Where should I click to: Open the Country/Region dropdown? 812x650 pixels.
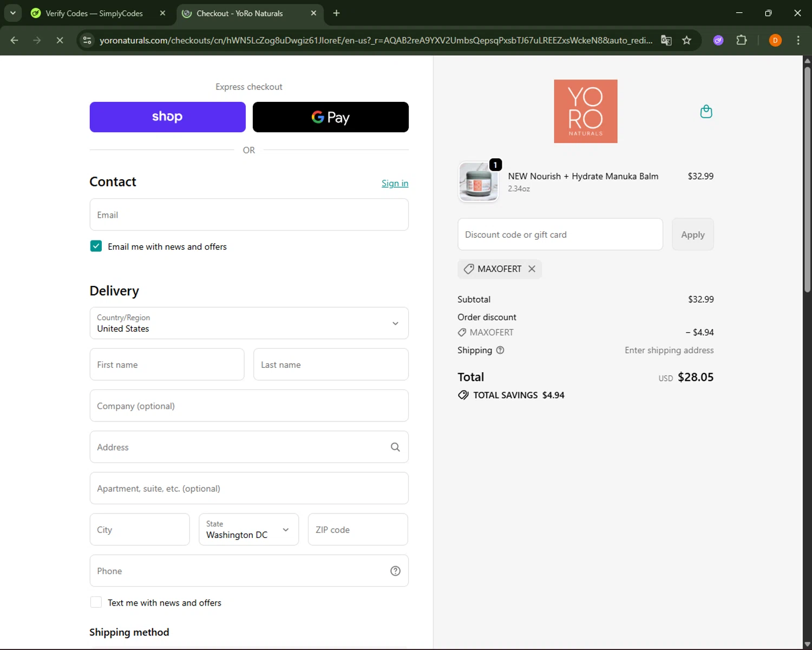[x=249, y=323]
